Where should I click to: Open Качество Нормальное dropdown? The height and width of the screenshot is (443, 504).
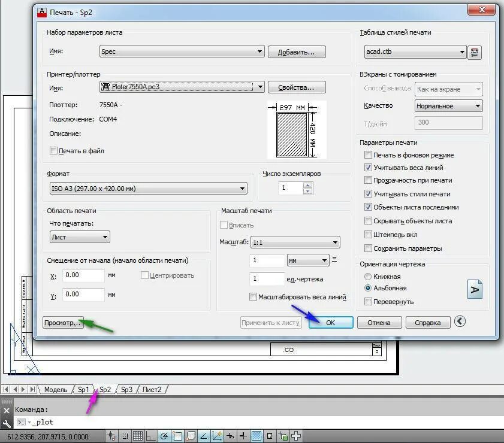(449, 105)
